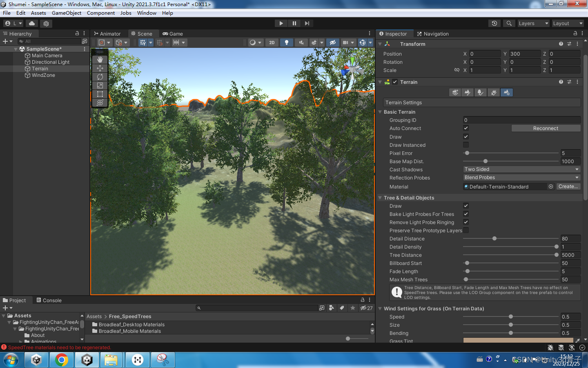
Task: Disable Bake Light Probes For Trees
Action: [x=465, y=214]
